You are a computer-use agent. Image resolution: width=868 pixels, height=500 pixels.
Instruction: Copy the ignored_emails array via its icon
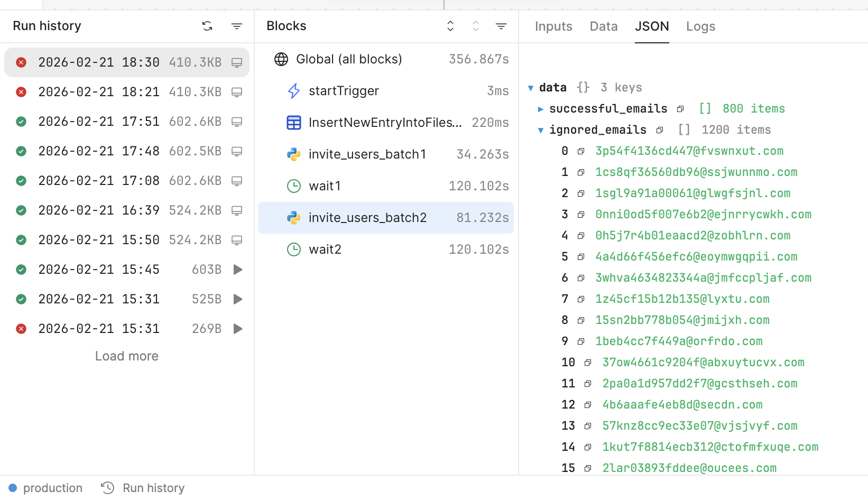(660, 130)
